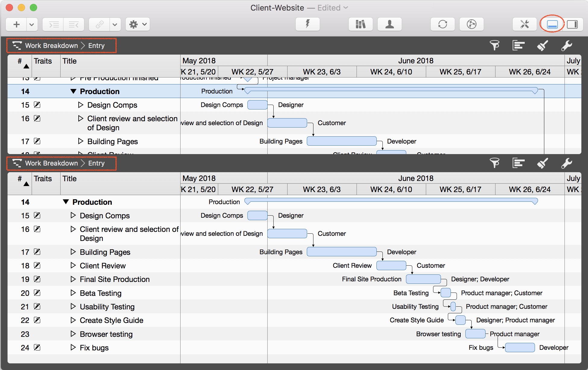Click lower pane alignment layout icon

pyautogui.click(x=518, y=163)
